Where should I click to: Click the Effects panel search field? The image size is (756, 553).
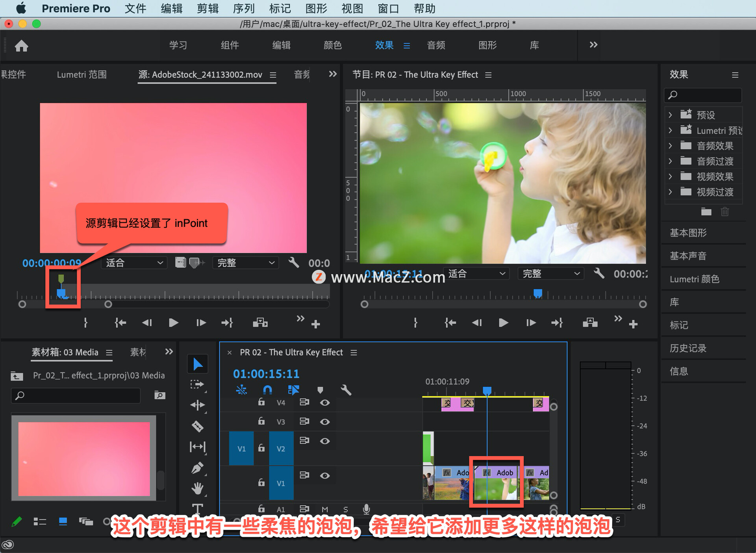click(x=703, y=95)
